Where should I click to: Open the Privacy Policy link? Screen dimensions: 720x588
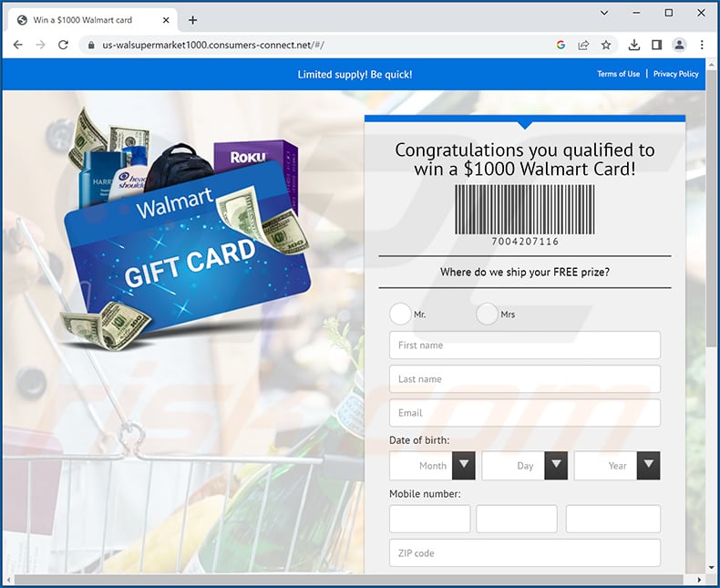tap(675, 74)
